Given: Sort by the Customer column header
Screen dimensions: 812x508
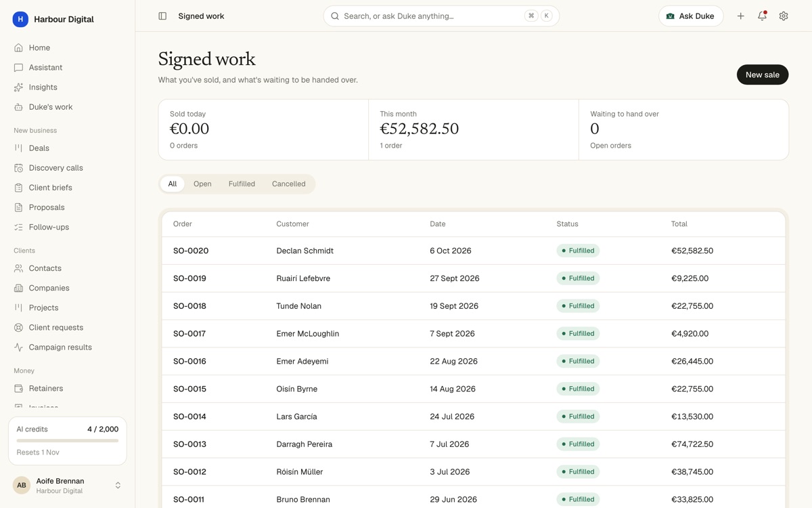Looking at the screenshot, I should [x=292, y=224].
